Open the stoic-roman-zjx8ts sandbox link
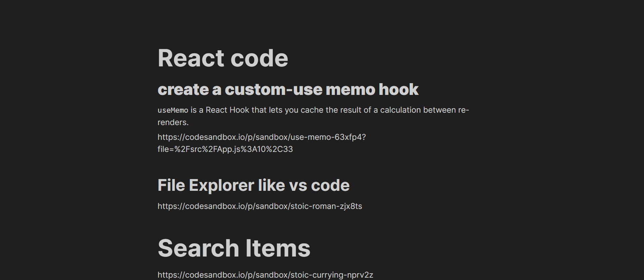644x280 pixels. [x=260, y=206]
